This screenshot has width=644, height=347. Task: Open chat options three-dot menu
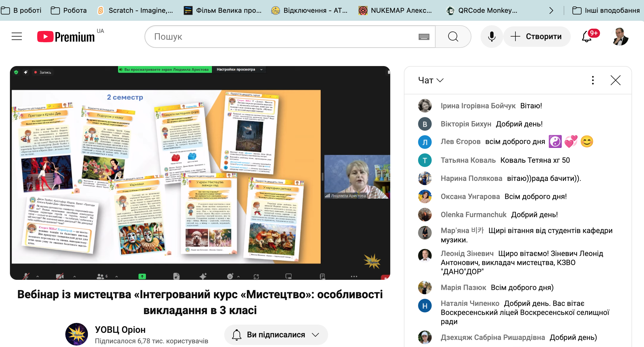[593, 80]
